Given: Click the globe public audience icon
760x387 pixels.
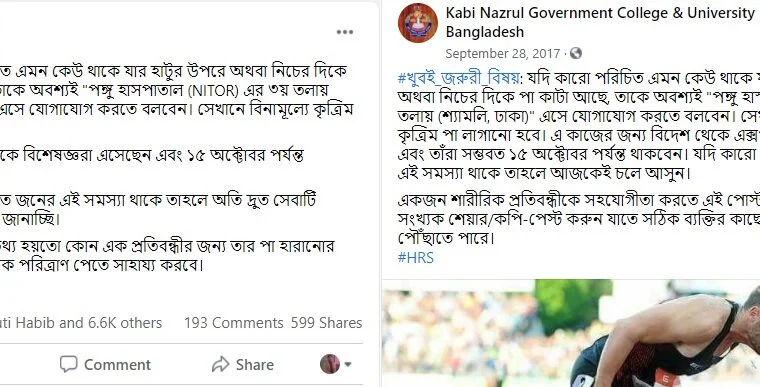Looking at the screenshot, I should [575, 53].
